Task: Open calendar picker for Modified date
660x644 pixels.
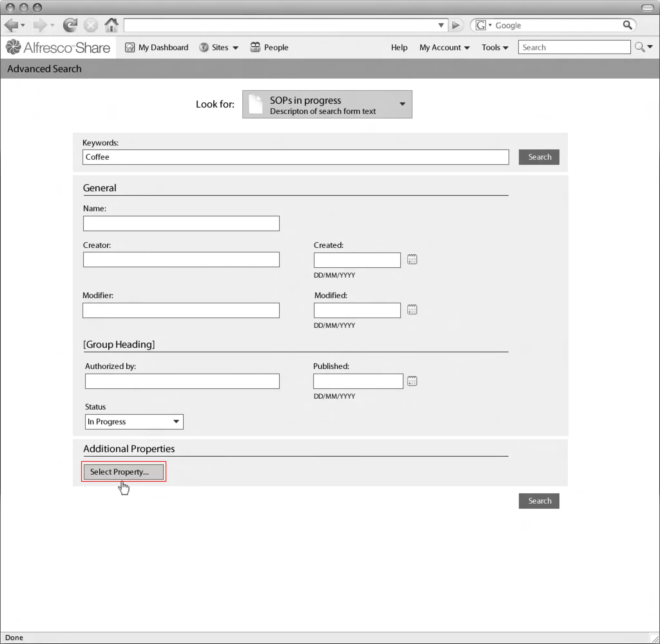Action: click(x=412, y=309)
